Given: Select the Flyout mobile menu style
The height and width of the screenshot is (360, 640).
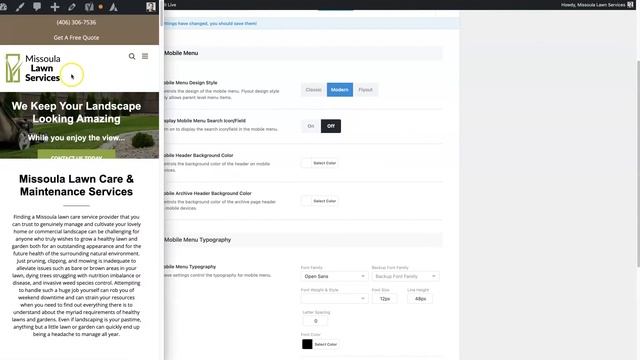Looking at the screenshot, I should [365, 90].
